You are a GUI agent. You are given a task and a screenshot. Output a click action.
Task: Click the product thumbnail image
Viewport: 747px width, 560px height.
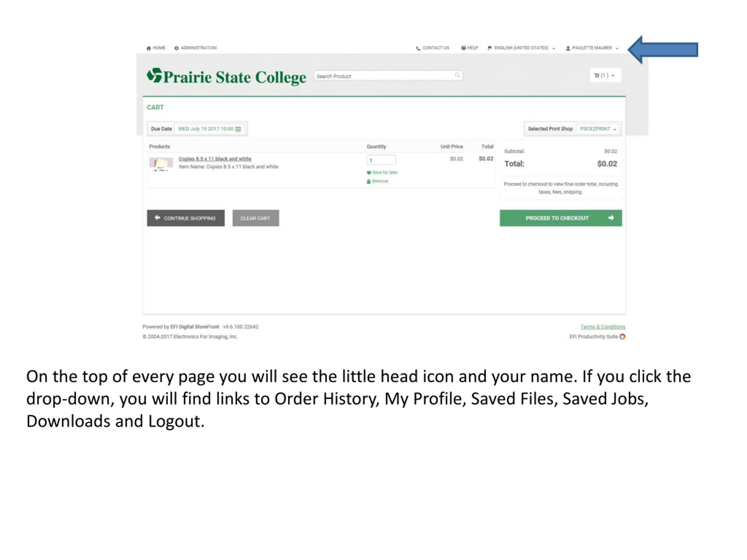(161, 164)
